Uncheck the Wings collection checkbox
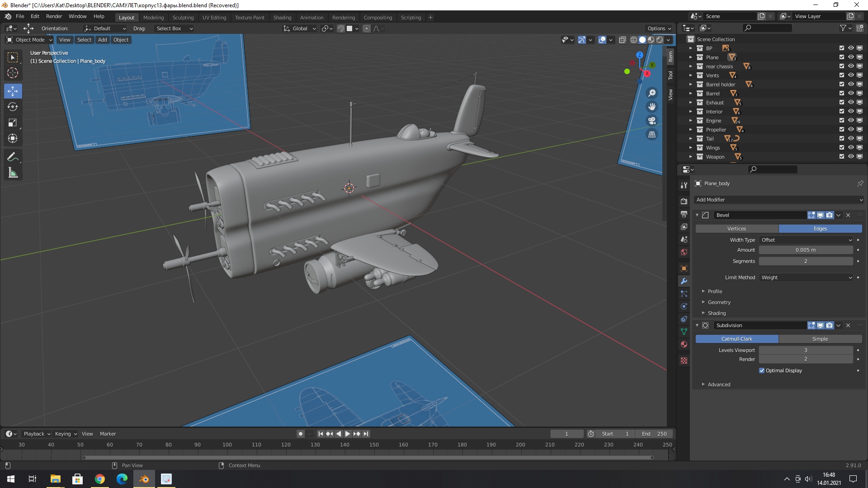The width and height of the screenshot is (868, 488). (x=842, y=147)
